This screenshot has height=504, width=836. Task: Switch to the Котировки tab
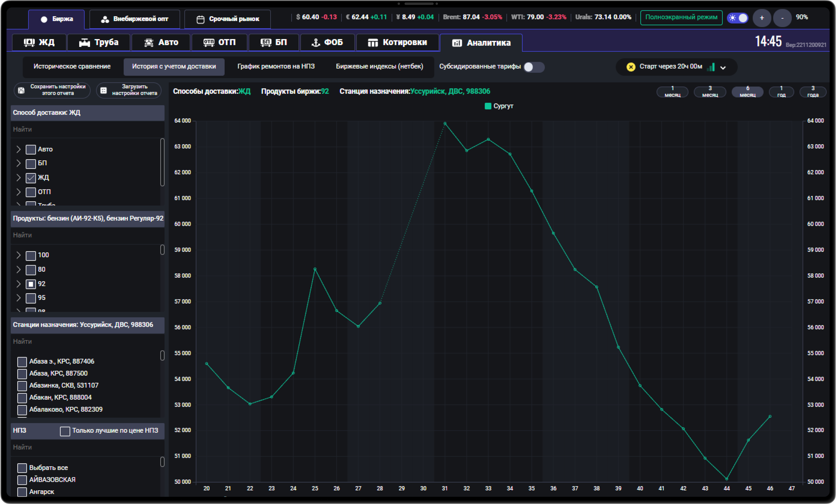(397, 42)
